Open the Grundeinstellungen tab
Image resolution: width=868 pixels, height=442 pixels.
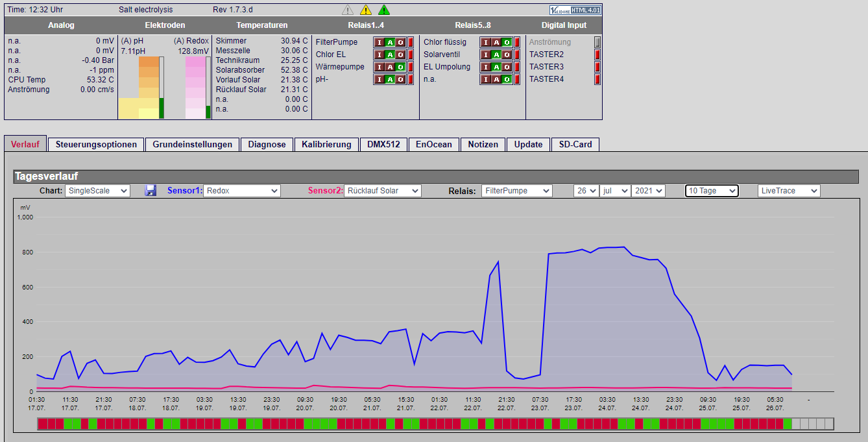pos(193,145)
